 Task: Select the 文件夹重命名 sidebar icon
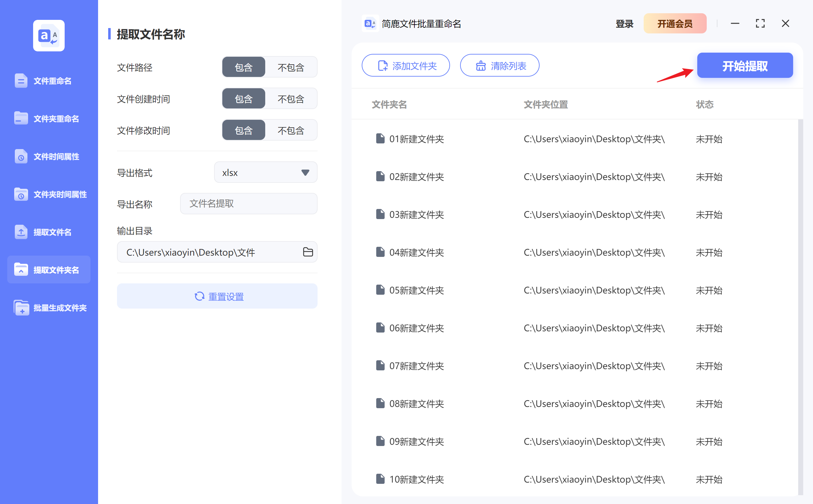[21, 118]
